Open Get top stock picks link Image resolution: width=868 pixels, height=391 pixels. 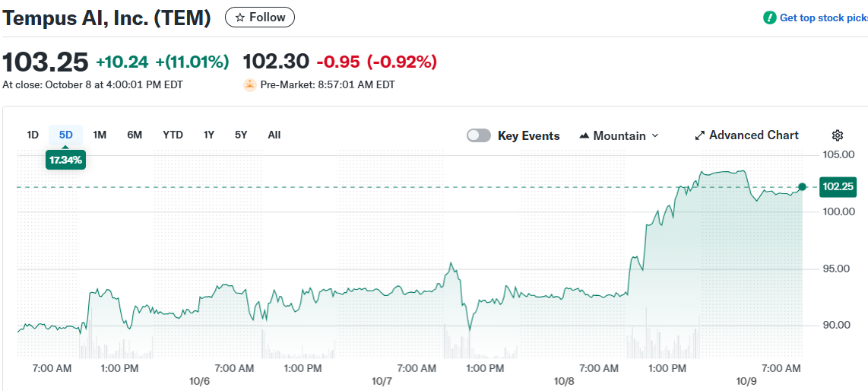[x=823, y=17]
